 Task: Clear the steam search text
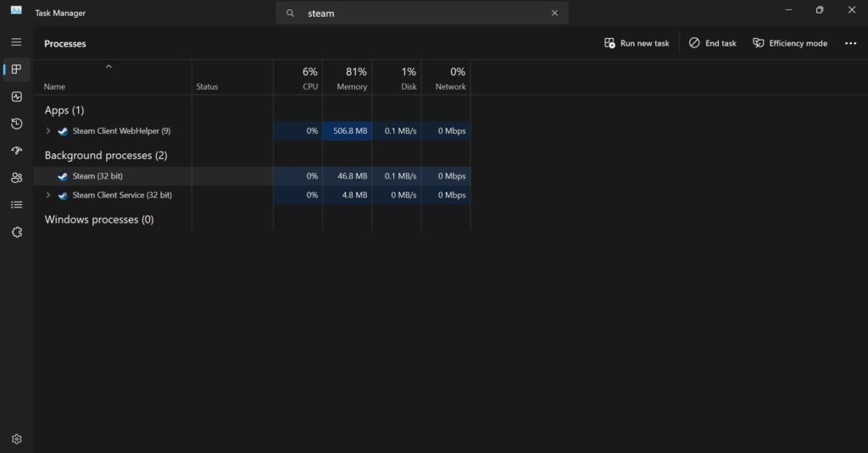point(554,13)
